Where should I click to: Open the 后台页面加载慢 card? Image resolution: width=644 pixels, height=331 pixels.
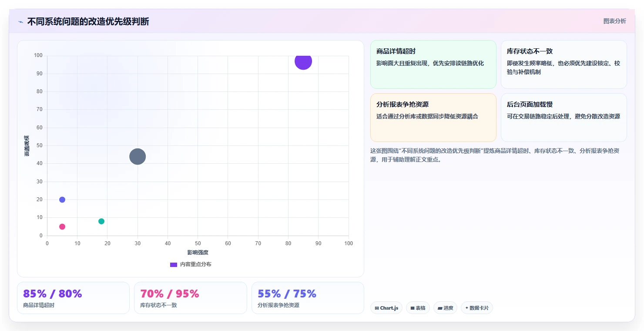click(x=564, y=118)
